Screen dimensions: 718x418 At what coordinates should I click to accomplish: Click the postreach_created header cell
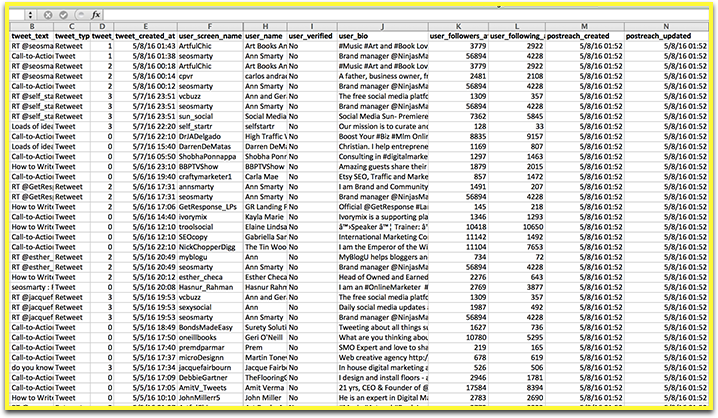point(585,36)
